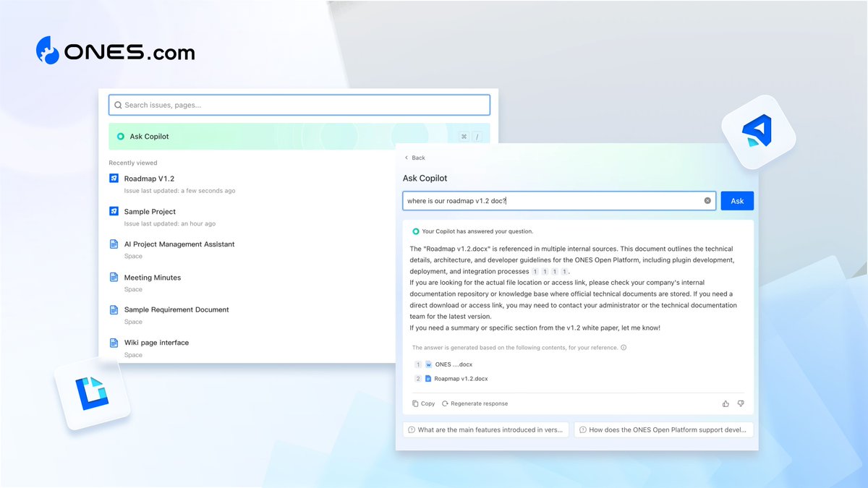Copy the Copilot answer

pyautogui.click(x=424, y=403)
